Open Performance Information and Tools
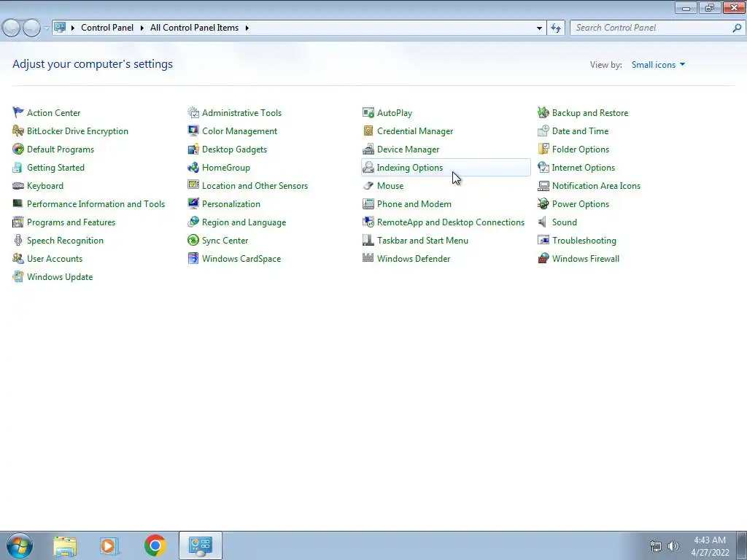 pos(96,204)
